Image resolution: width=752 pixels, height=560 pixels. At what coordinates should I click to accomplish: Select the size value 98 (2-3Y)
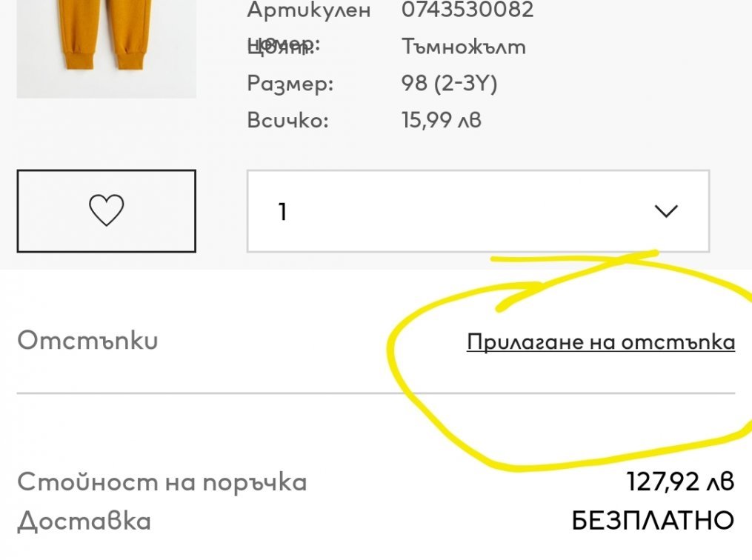click(x=449, y=83)
